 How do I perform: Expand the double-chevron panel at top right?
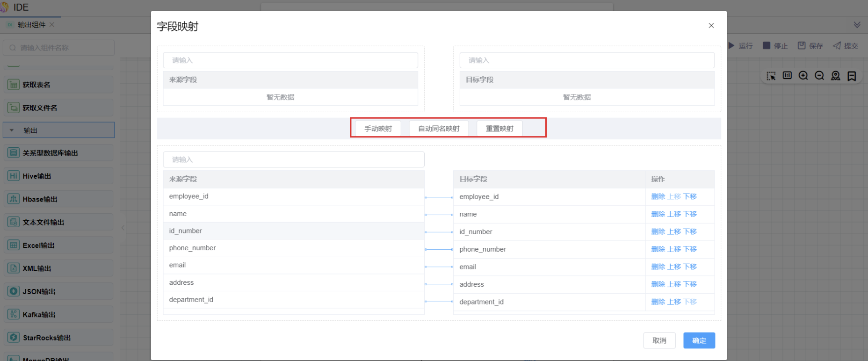[857, 25]
